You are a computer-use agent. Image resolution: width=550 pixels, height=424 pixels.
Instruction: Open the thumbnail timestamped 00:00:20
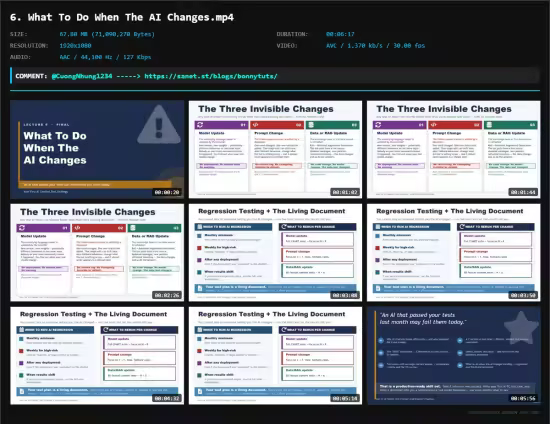click(97, 149)
